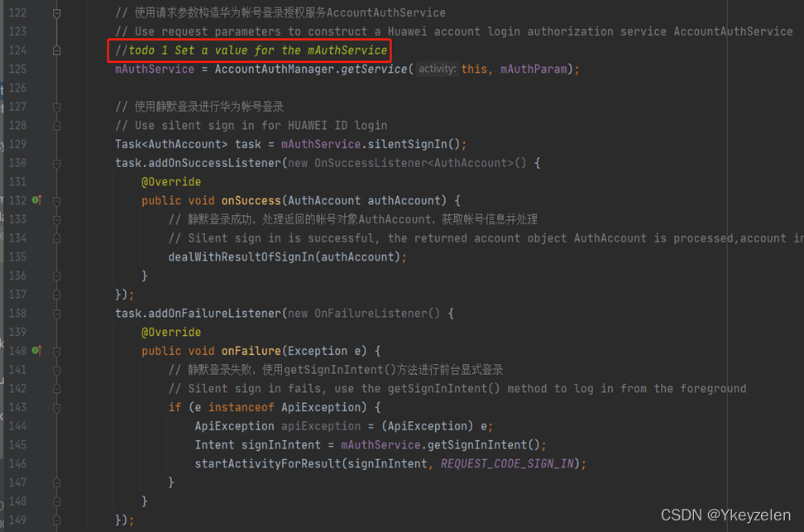Click the 'REQUEST_CODE_SIGN_IN' constant

[x=507, y=464]
